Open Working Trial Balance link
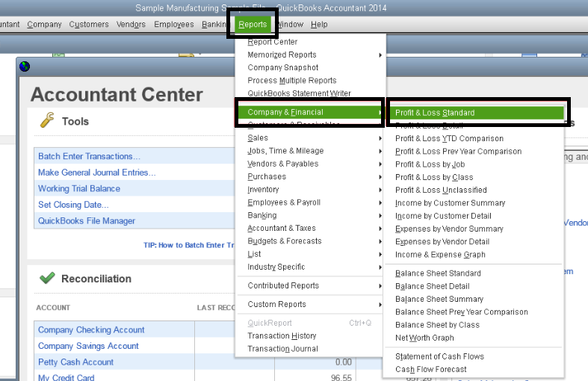The image size is (588, 381). (x=79, y=188)
